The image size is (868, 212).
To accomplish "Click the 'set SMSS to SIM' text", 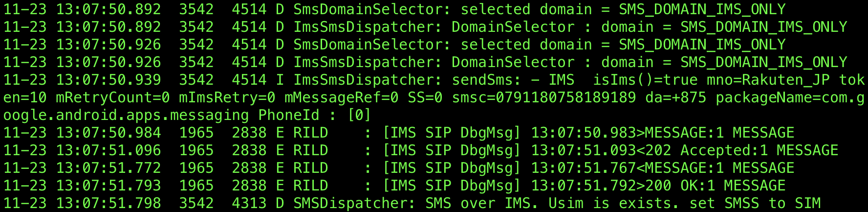I will point(755,203).
